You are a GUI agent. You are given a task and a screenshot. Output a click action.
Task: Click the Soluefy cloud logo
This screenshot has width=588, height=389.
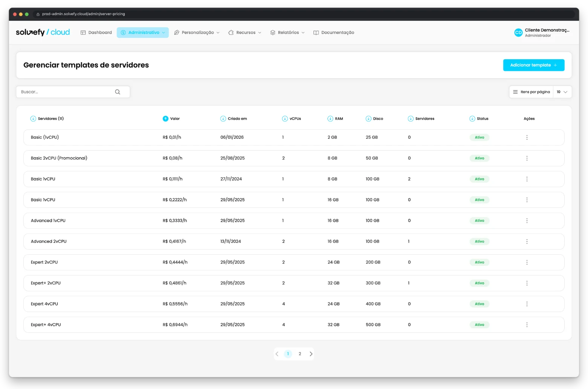click(43, 32)
